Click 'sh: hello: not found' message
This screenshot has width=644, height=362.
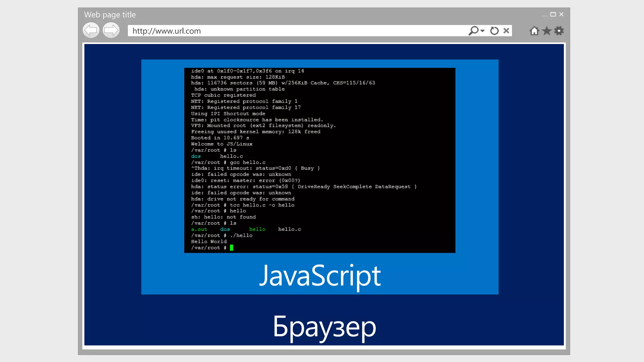[x=223, y=217]
